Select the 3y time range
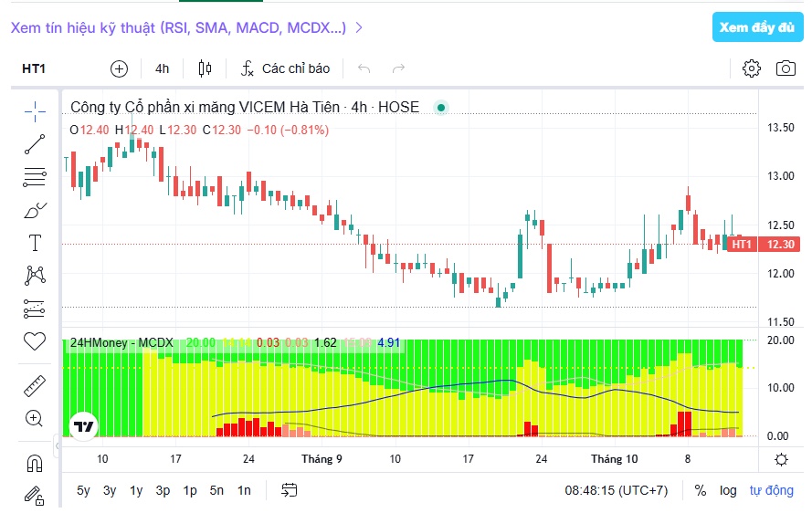 [110, 490]
